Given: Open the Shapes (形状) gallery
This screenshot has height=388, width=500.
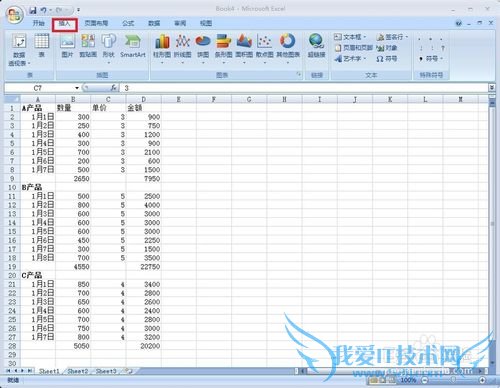Looking at the screenshot, I should [108, 48].
